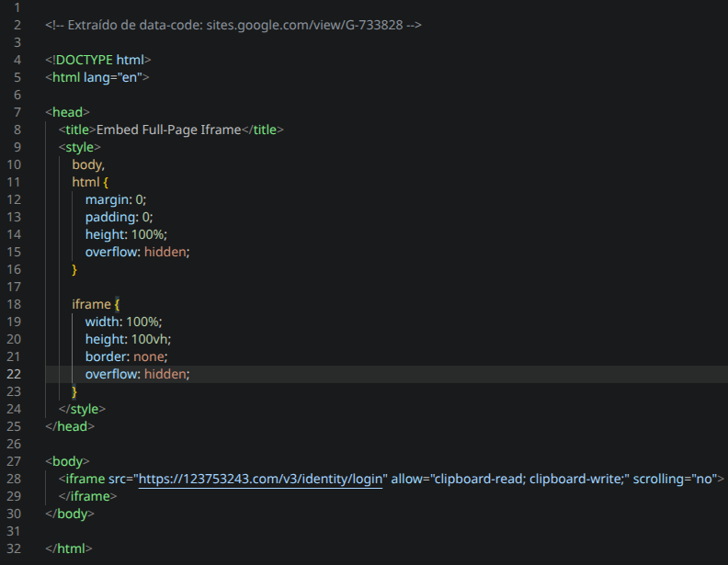
Task: Click the closing brace on line 23
Action: tap(74, 392)
